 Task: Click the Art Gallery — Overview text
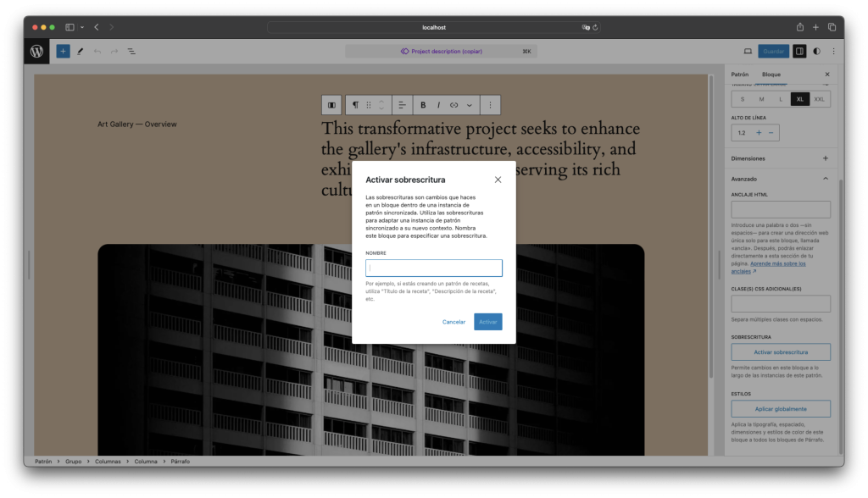point(137,125)
